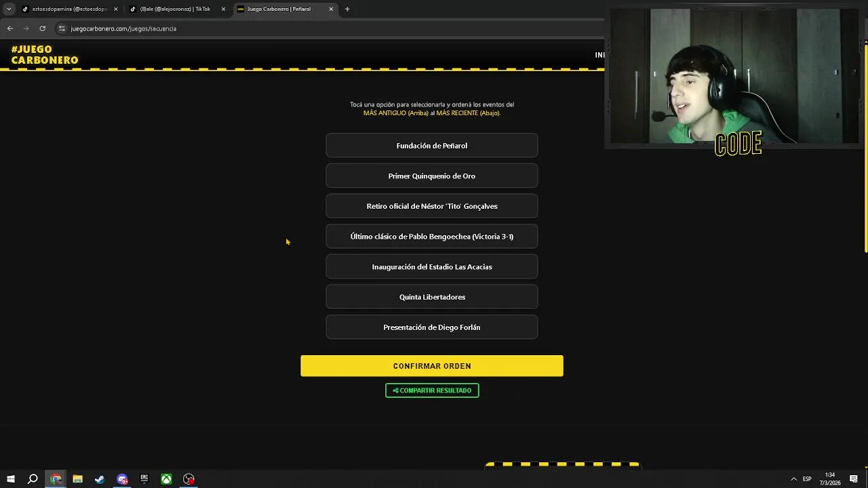The height and width of the screenshot is (488, 868).
Task: Click the address bar URL
Action: click(123, 28)
